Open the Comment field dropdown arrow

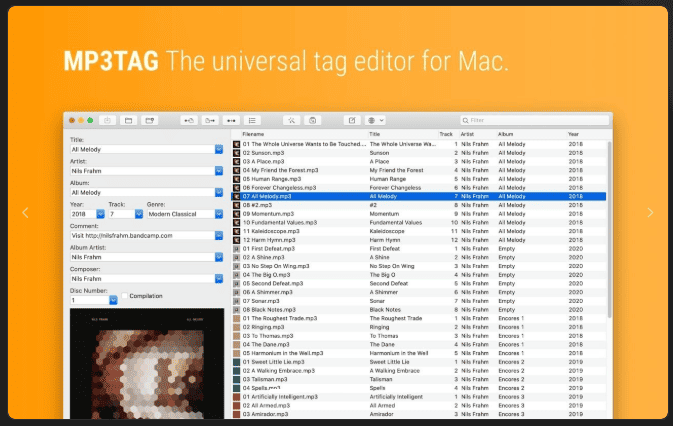click(x=219, y=236)
